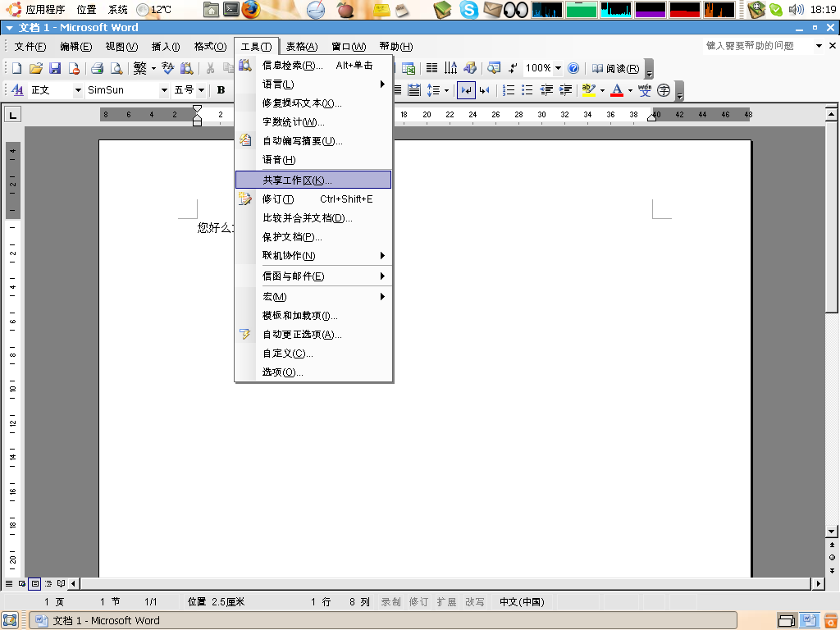
Task: Decrease paragraph indent
Action: click(x=546, y=90)
